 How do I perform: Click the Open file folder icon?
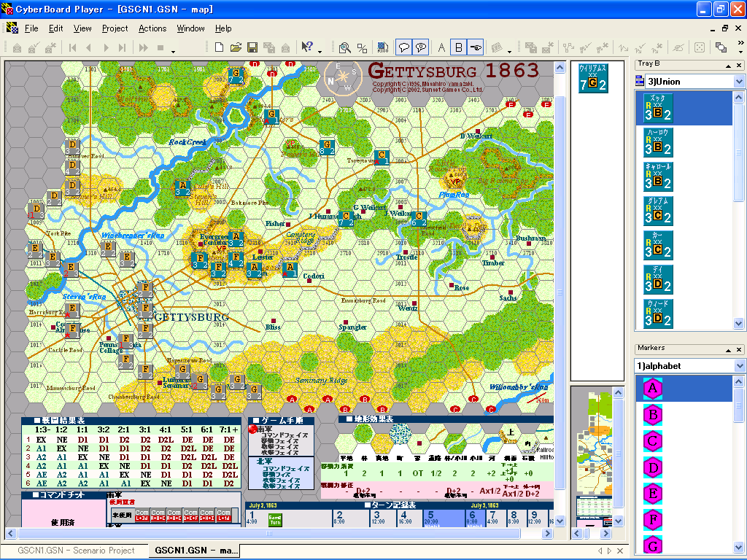[x=236, y=47]
